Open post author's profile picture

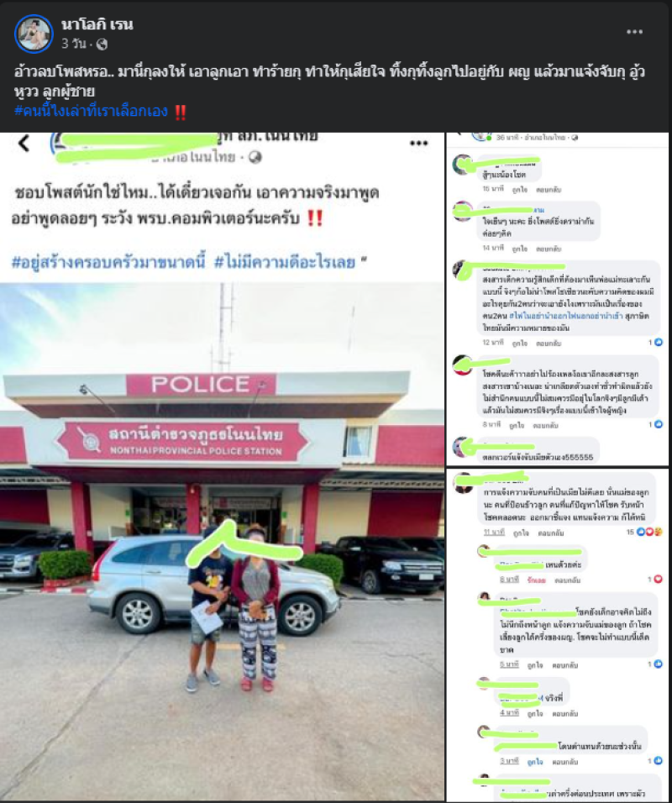[x=34, y=34]
